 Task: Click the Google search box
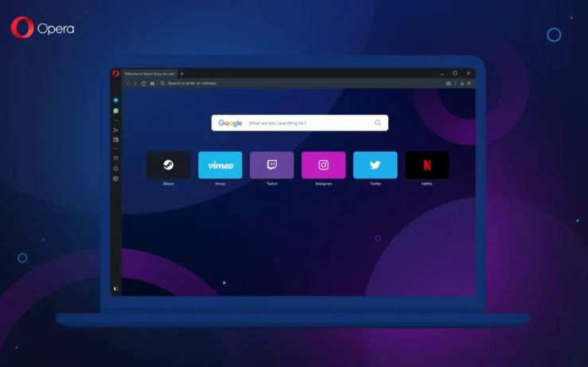click(300, 123)
